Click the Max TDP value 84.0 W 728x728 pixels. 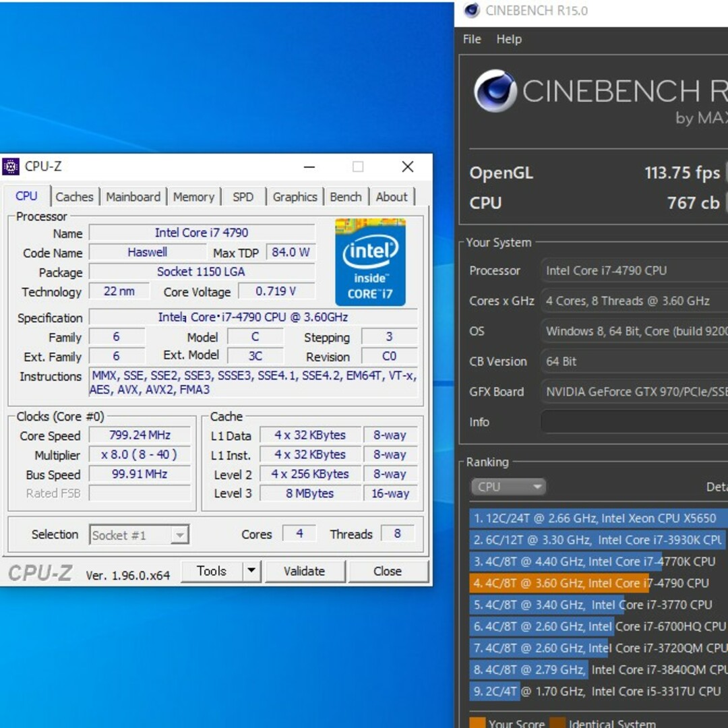[x=291, y=252]
